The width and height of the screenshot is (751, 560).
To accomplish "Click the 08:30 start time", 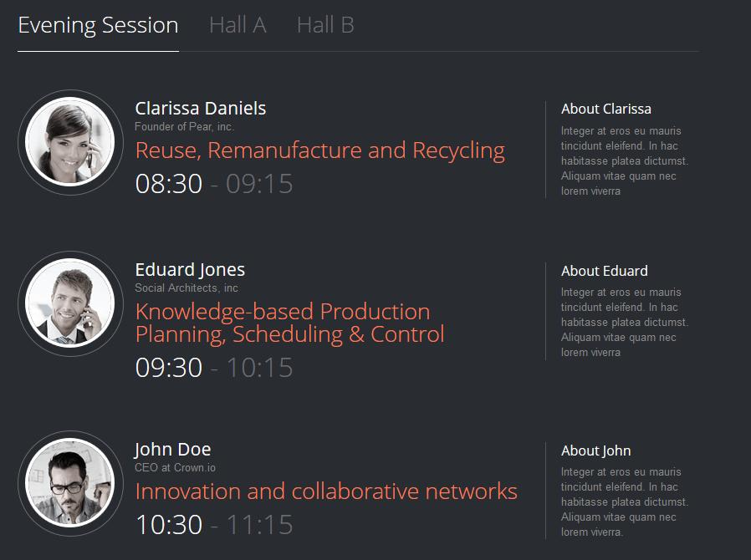I will (x=169, y=184).
